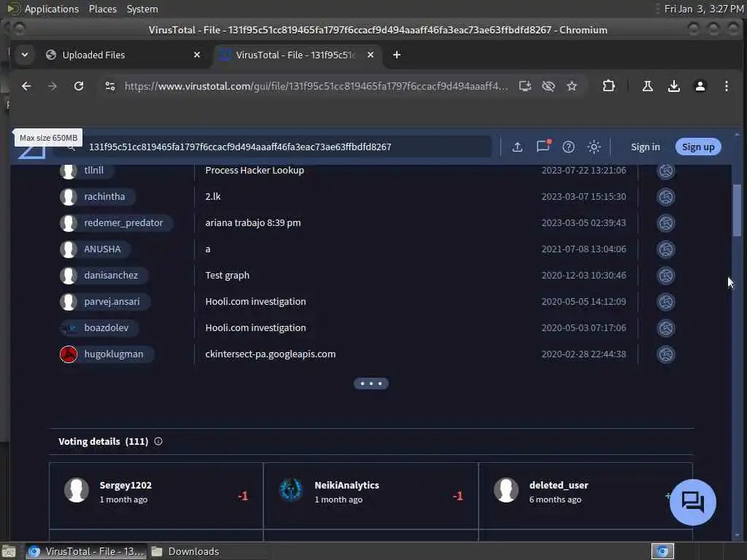The image size is (747, 560).
Task: Open the Chrome Labs flask icon
Action: (x=648, y=86)
